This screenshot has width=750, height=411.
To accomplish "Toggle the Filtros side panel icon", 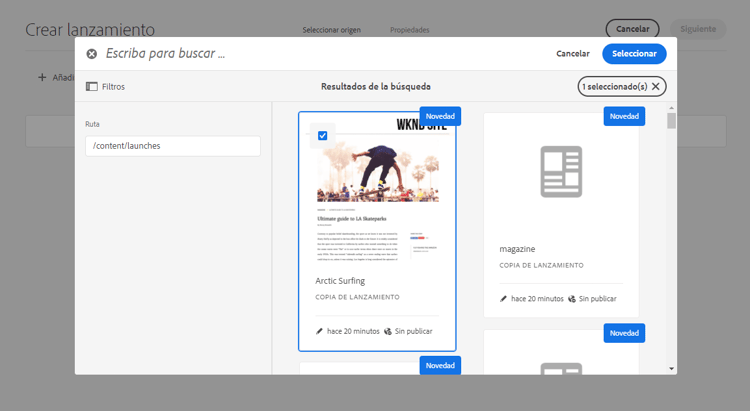I will tap(91, 87).
